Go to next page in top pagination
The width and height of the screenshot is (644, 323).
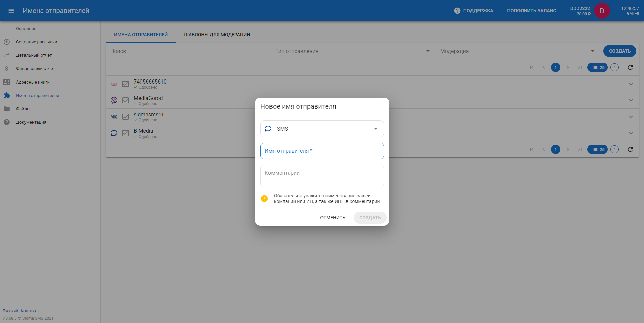(x=568, y=67)
